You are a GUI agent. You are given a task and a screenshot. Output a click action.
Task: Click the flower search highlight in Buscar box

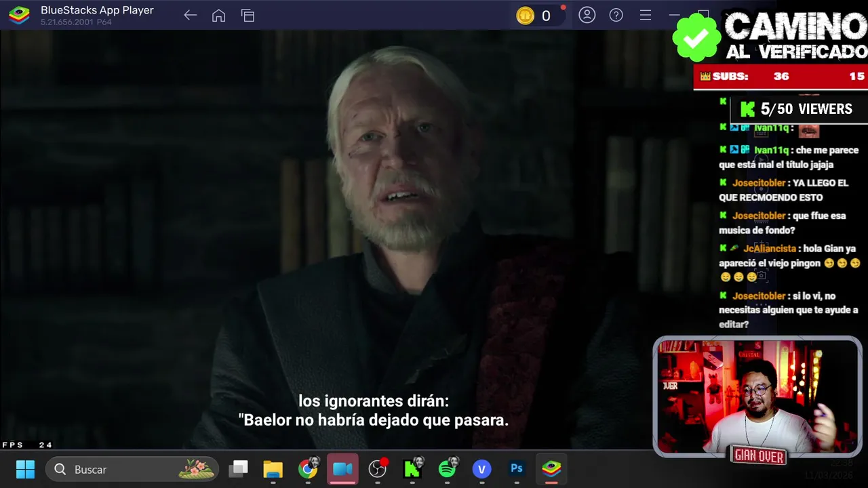(196, 468)
